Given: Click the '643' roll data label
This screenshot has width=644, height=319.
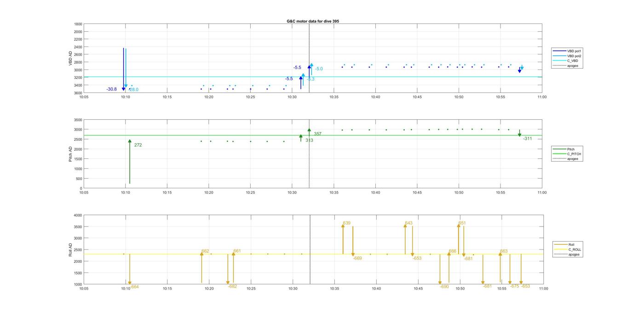Looking at the screenshot, I should tap(408, 223).
